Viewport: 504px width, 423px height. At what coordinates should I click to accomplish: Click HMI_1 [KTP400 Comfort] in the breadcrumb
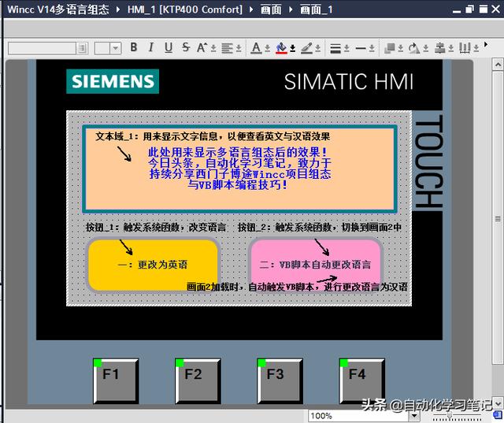tap(185, 9)
